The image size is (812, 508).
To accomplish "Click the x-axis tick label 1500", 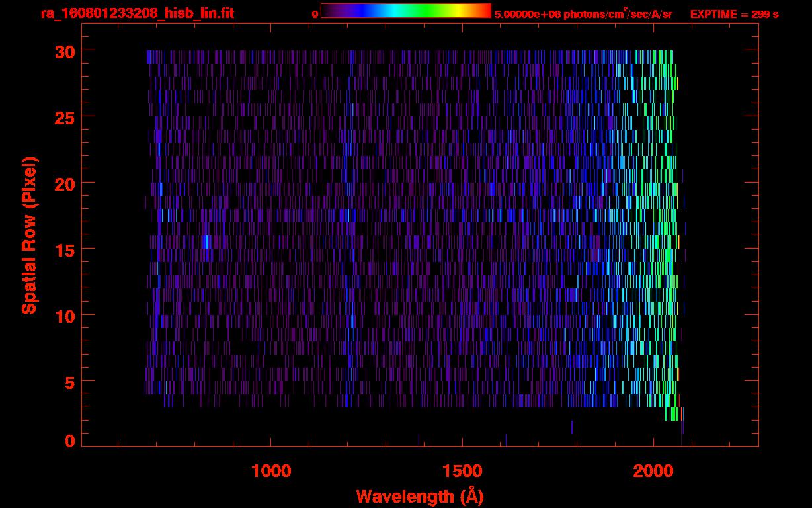I will (462, 471).
